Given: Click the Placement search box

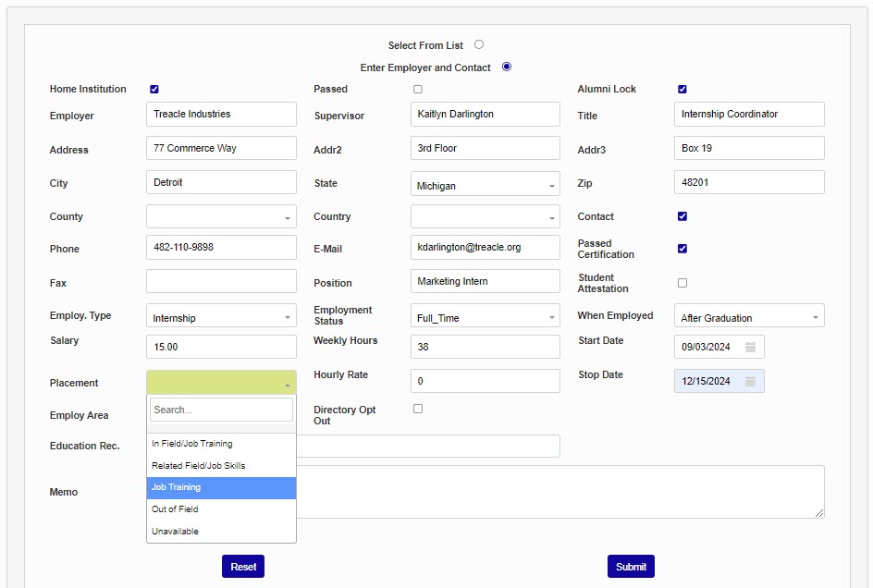Looking at the screenshot, I should tap(221, 410).
